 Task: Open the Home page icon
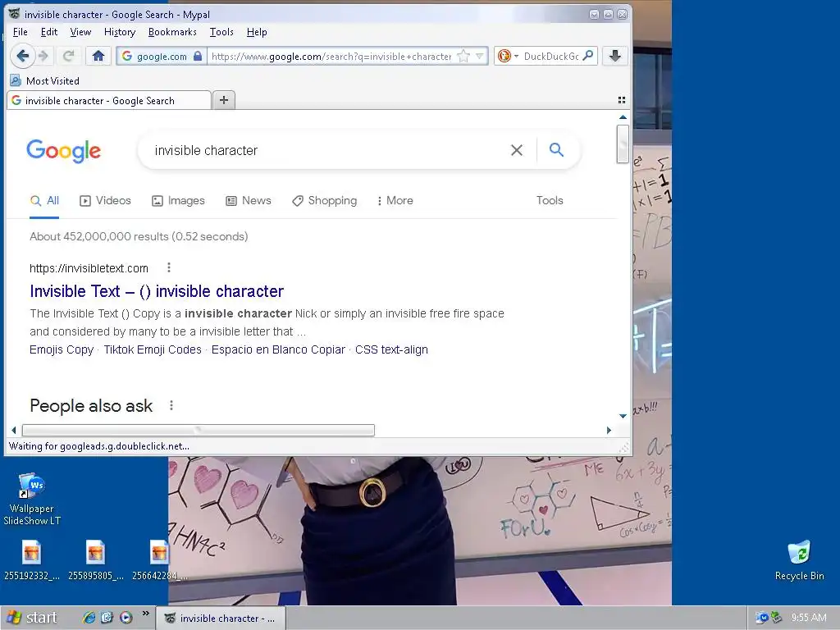tap(98, 56)
